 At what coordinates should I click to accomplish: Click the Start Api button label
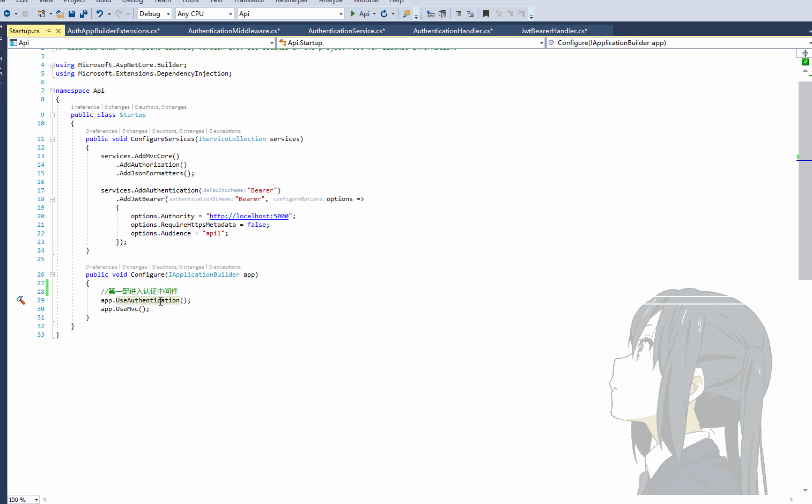364,14
